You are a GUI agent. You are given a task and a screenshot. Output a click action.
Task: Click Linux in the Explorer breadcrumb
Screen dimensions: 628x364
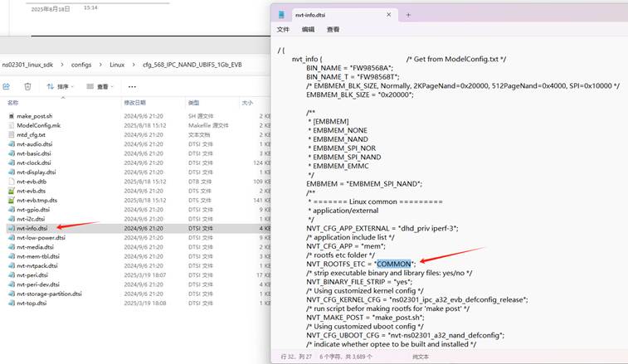[117, 65]
